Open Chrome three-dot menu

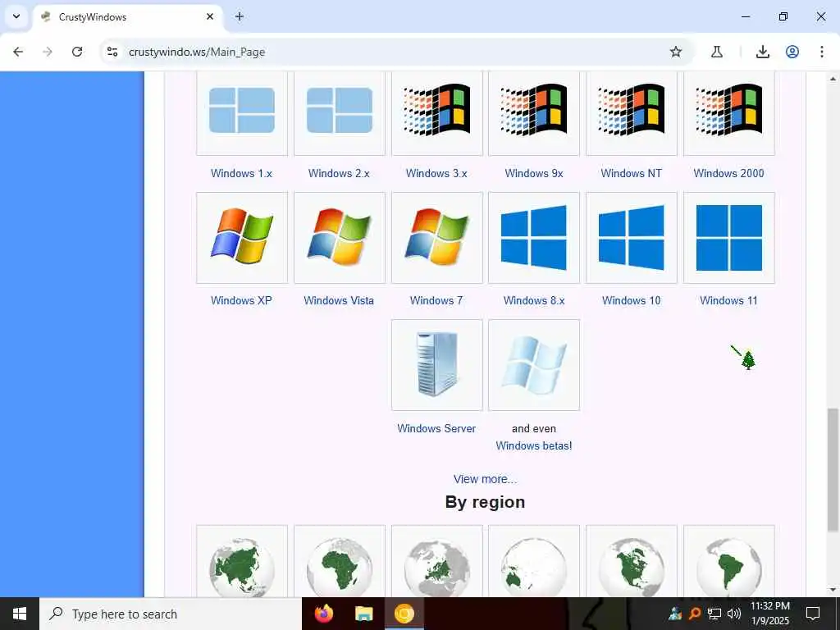pyautogui.click(x=822, y=52)
